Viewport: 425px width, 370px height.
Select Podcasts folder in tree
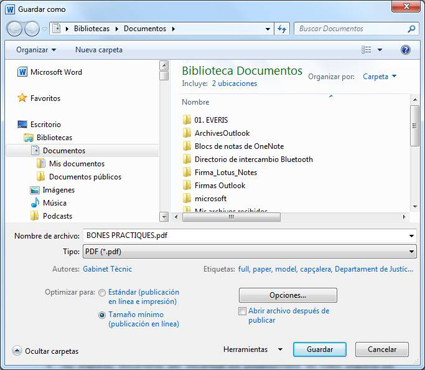pyautogui.click(x=51, y=216)
